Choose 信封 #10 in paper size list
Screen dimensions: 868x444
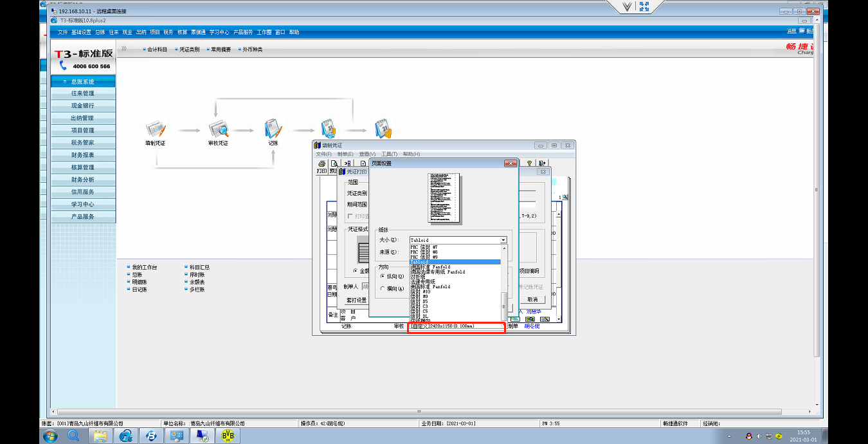pyautogui.click(x=455, y=291)
